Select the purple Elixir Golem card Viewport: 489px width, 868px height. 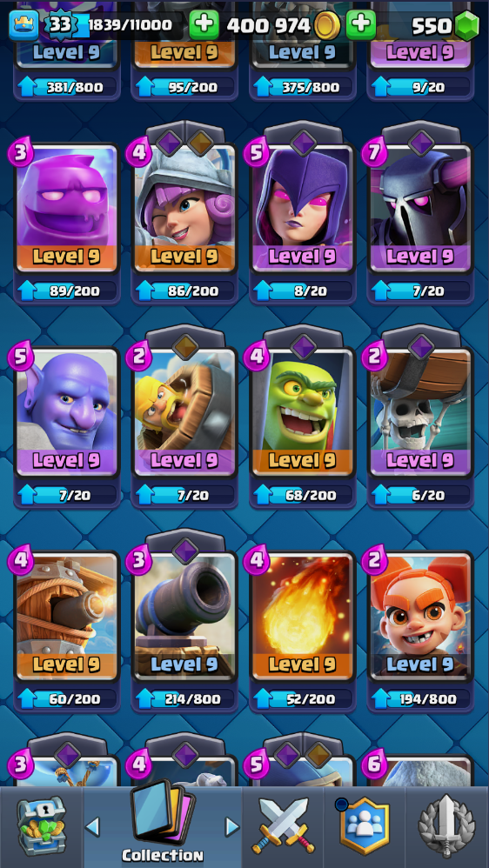(x=66, y=209)
